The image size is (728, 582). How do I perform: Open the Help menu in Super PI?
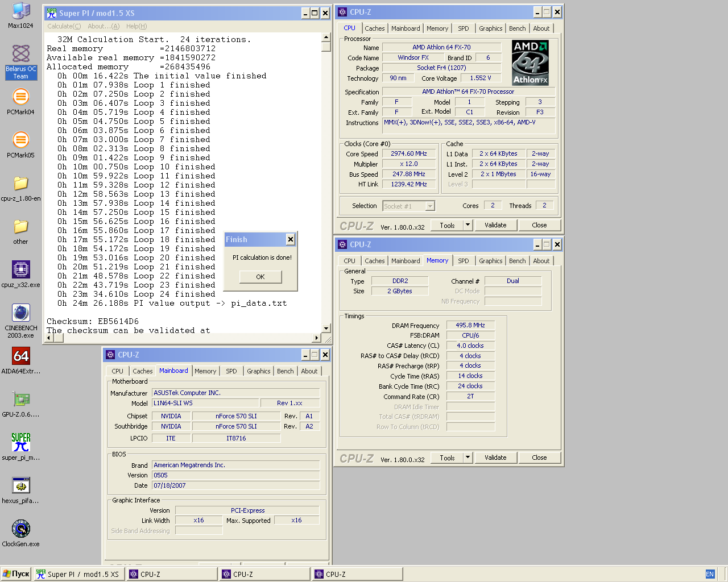[x=136, y=26]
